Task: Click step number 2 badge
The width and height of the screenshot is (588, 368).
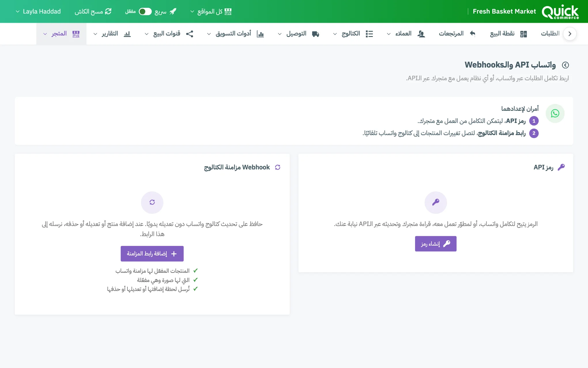Action: 534,133
